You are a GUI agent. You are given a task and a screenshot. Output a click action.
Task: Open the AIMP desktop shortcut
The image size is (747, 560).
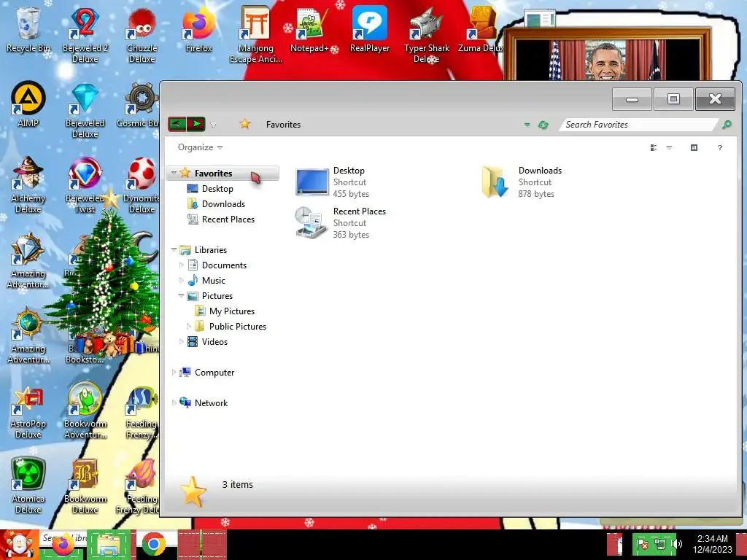pos(28,105)
